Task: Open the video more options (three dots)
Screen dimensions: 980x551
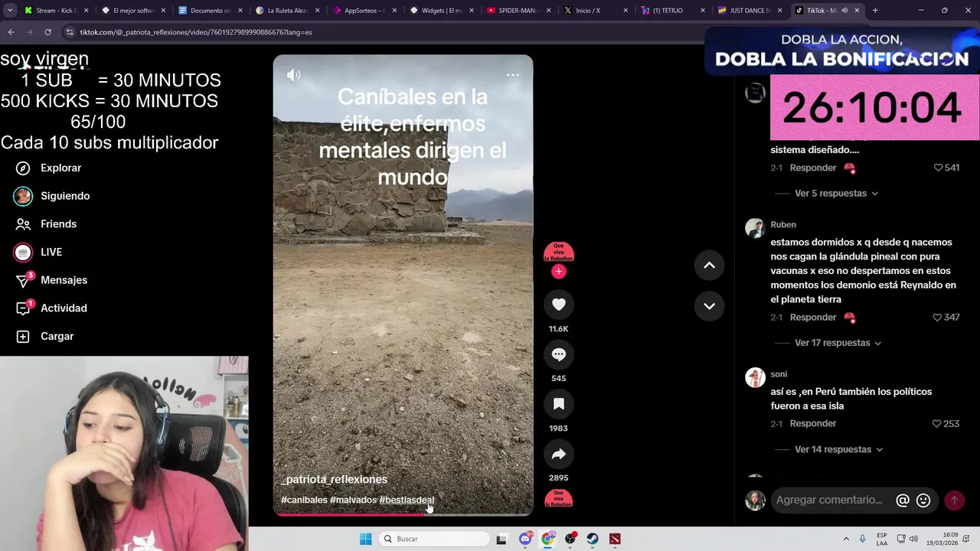Action: (513, 75)
